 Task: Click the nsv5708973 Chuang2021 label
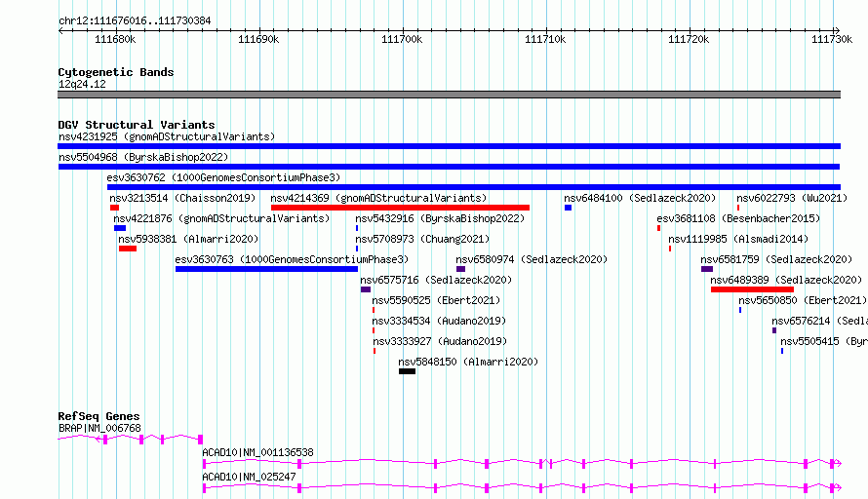[422, 239]
